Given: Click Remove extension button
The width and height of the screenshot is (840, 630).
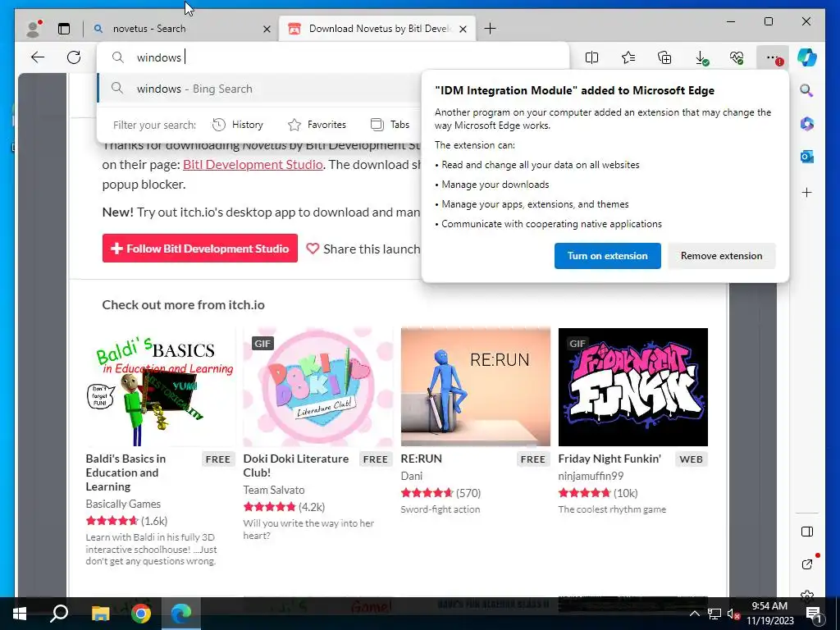Looking at the screenshot, I should 721,256.
